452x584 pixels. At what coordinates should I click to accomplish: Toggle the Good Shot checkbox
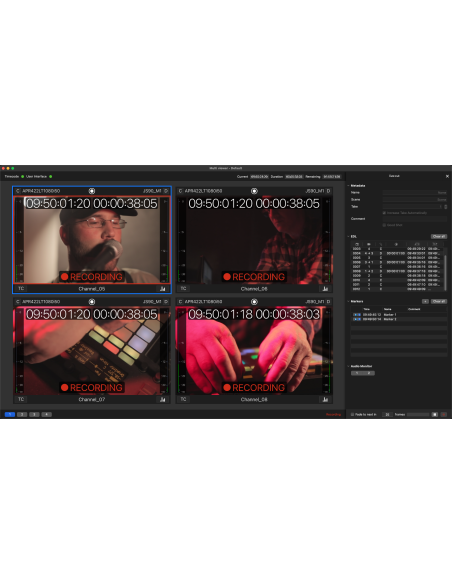[384, 225]
